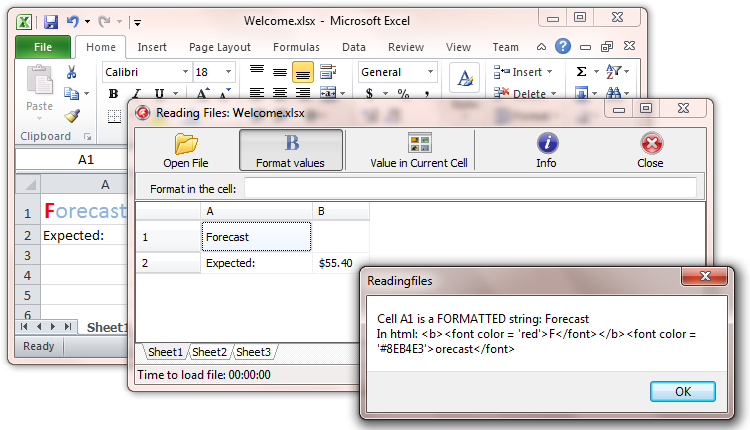
Task: Open the font size dropdown showing 18
Action: pyautogui.click(x=229, y=72)
